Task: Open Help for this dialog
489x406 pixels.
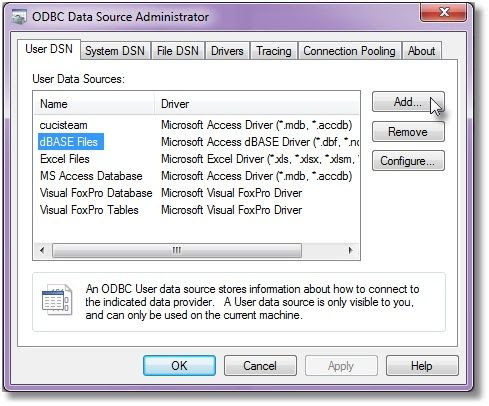Action: coord(422,366)
